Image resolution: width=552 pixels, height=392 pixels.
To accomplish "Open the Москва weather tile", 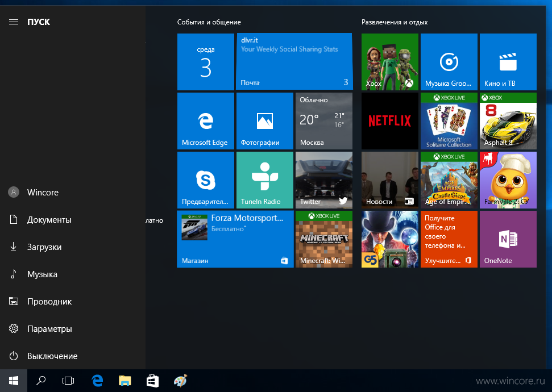I will coord(324,121).
